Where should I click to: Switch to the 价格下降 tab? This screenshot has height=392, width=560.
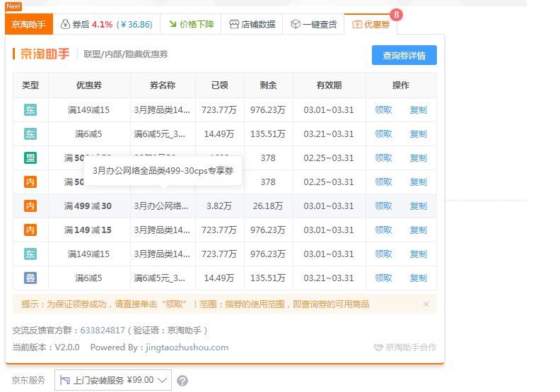pos(191,24)
